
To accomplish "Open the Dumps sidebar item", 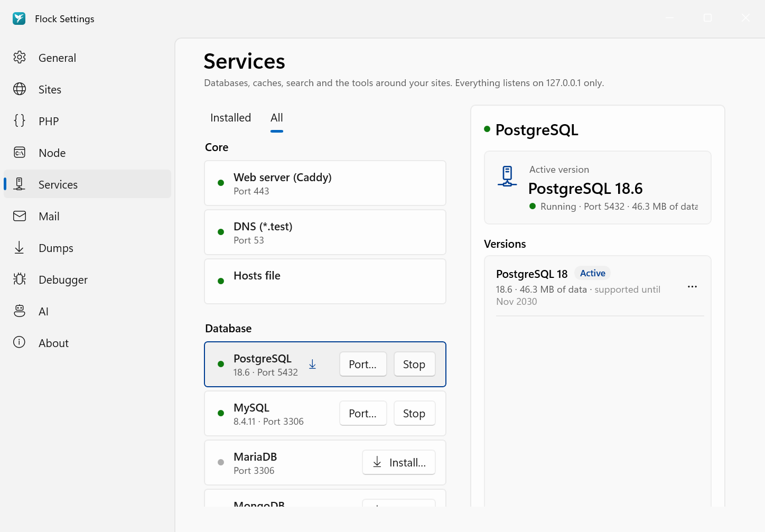I will click(x=88, y=248).
